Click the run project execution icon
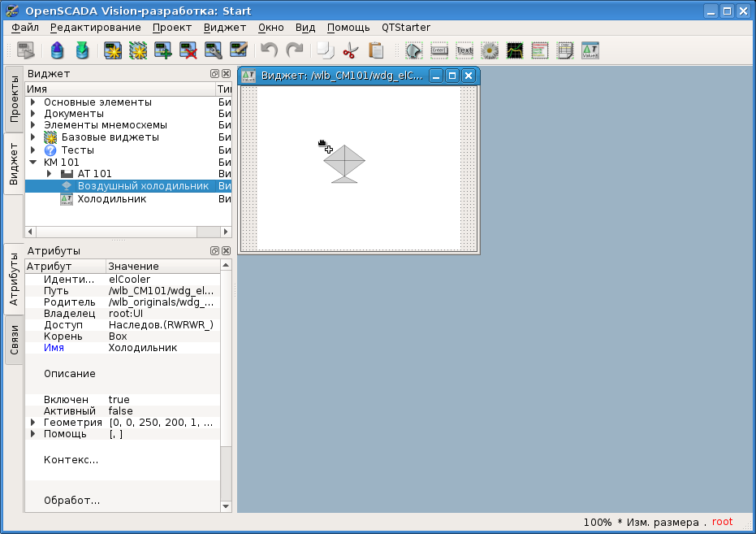Image resolution: width=756 pixels, height=534 pixels. [26, 51]
